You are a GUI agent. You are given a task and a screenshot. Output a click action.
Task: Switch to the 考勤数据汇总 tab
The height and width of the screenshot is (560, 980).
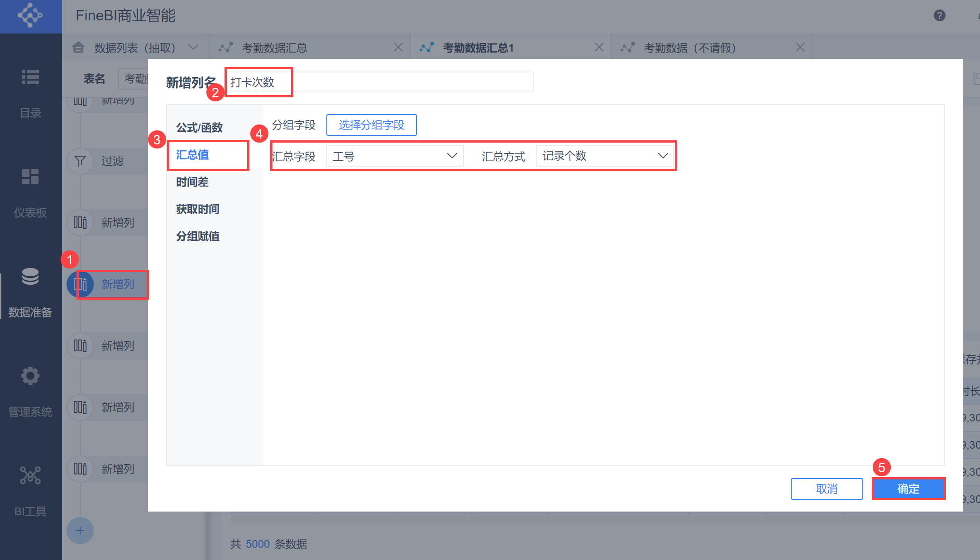coord(274,48)
